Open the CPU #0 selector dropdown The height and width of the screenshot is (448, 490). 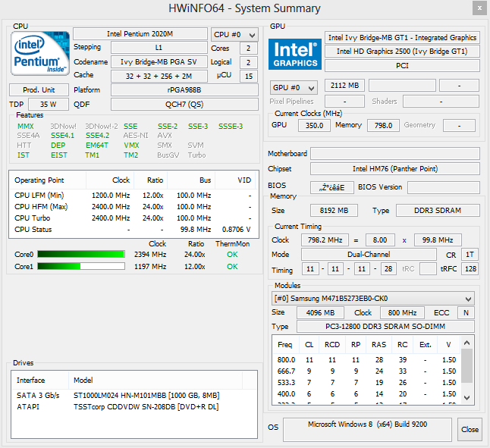pyautogui.click(x=234, y=35)
